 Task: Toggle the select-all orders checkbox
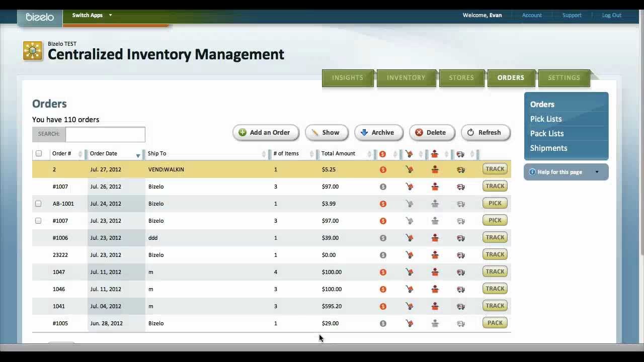(x=39, y=153)
